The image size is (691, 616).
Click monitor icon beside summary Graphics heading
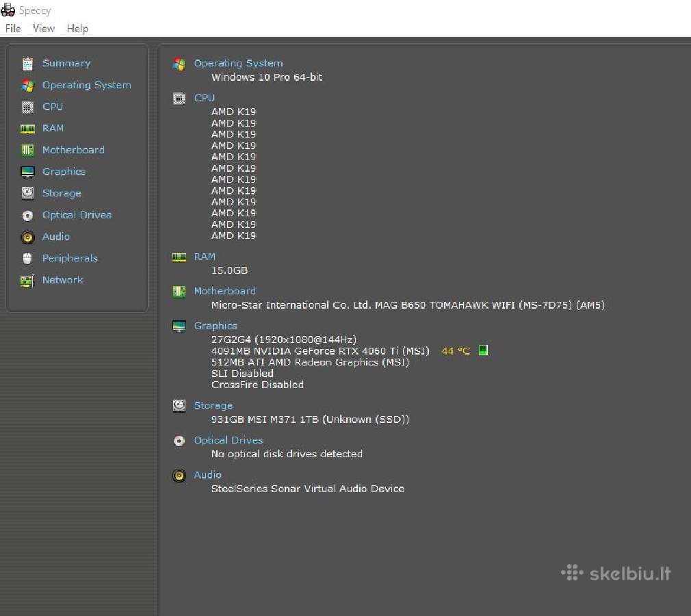[179, 326]
